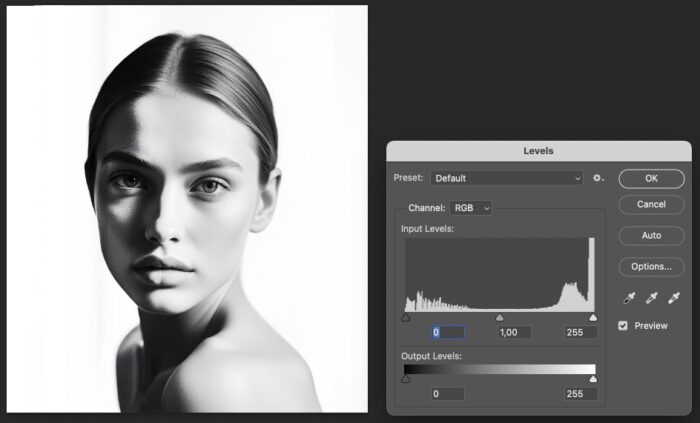Click the input shadows slider handle
700x423 pixels.
[x=405, y=318]
